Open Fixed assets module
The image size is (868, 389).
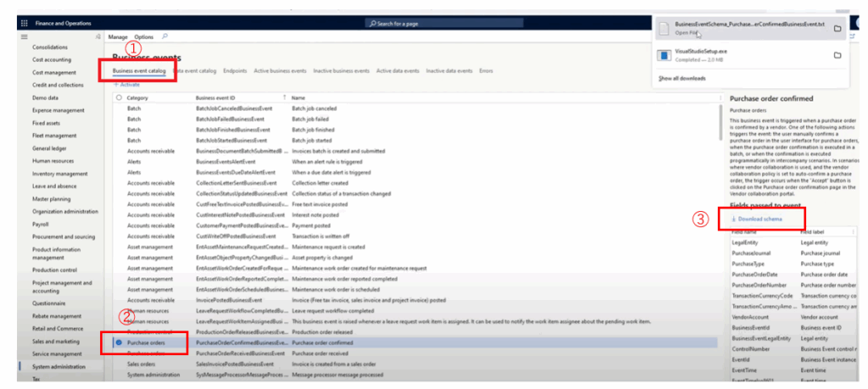pyautogui.click(x=47, y=123)
